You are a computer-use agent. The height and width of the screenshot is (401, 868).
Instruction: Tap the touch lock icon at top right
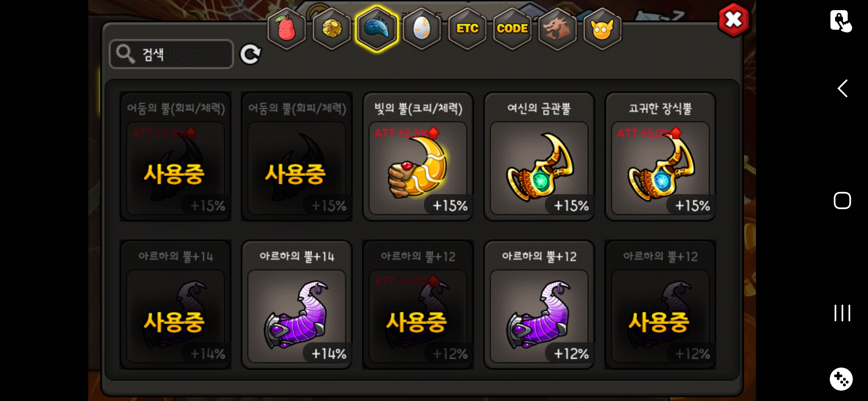pos(841,21)
